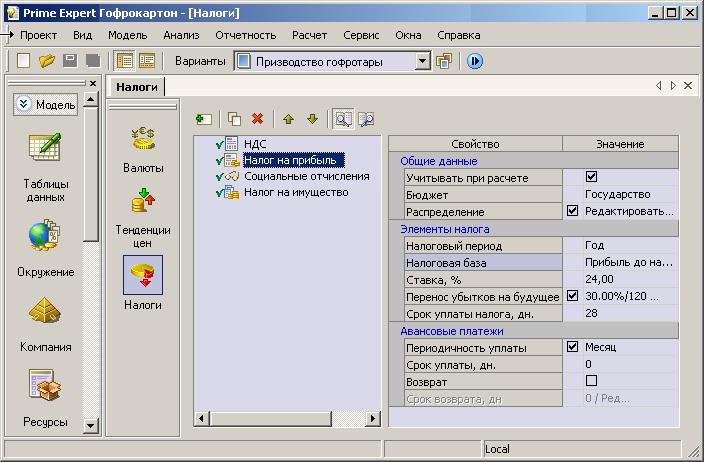Switch to the Налоги tab
This screenshot has width=704, height=462.
pyautogui.click(x=136, y=87)
